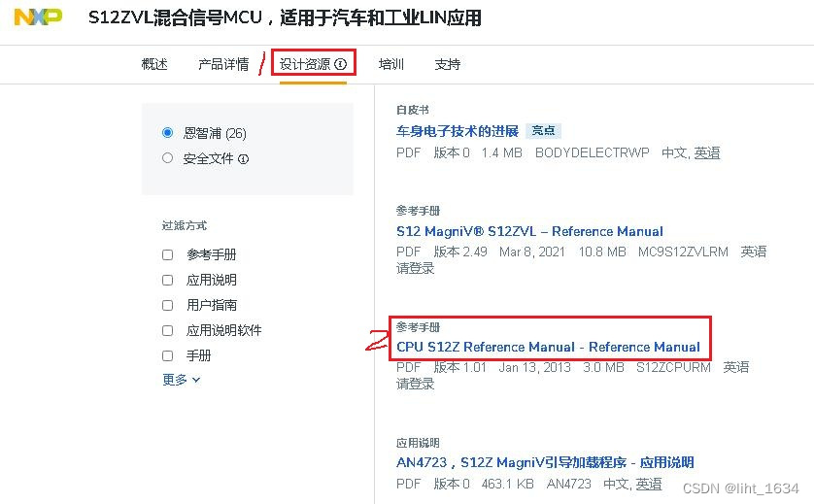Select the 恩智浦 (26) radio button
Viewport: 814px width, 504px height.
167,133
